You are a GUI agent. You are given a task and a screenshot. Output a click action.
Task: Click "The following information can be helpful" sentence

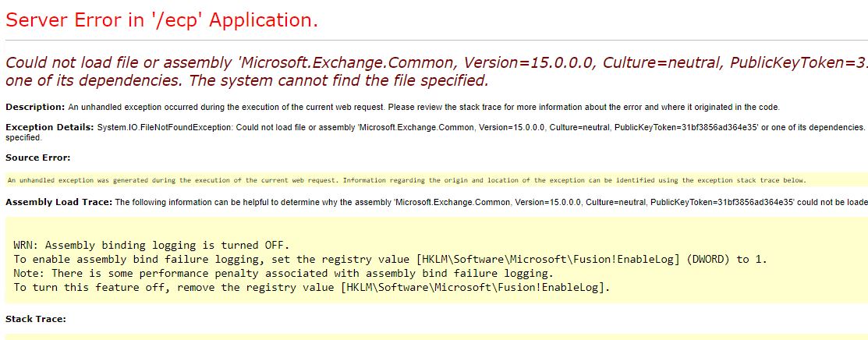pyautogui.click(x=491, y=202)
